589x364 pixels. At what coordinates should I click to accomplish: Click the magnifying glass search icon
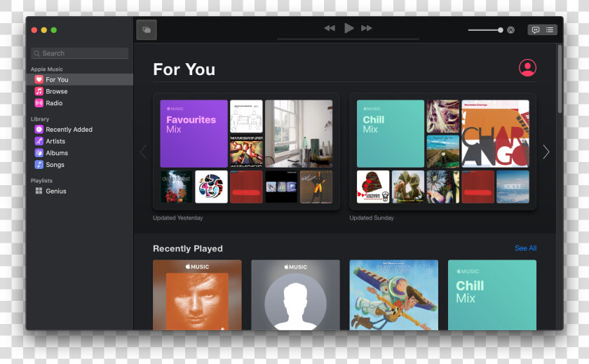36,53
